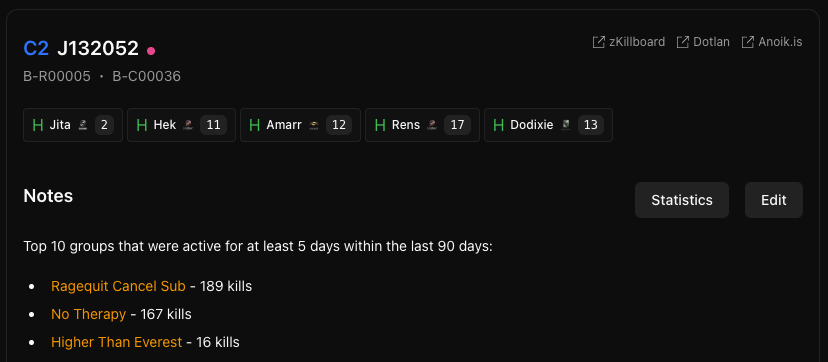
Task: Click the Dodixie station icon
Action: tap(566, 125)
